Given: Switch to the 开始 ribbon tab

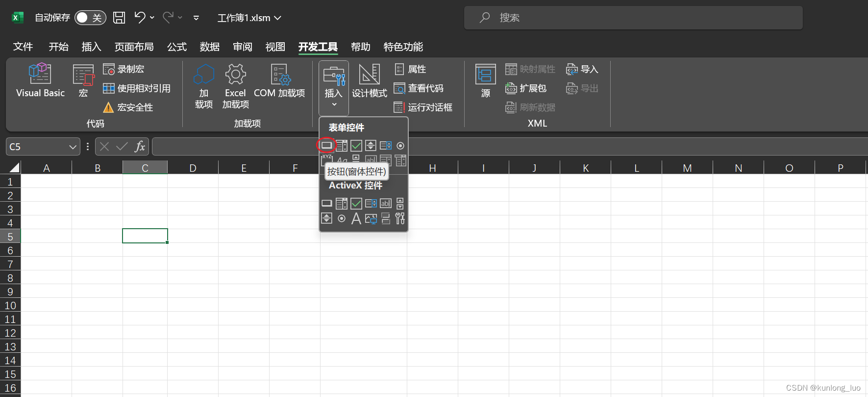Looking at the screenshot, I should [x=59, y=47].
